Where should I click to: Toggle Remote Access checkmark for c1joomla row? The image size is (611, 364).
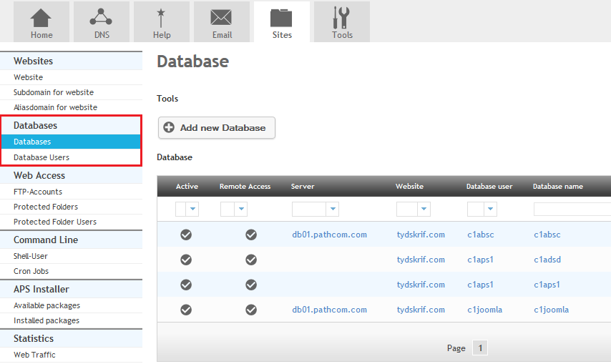coord(251,310)
